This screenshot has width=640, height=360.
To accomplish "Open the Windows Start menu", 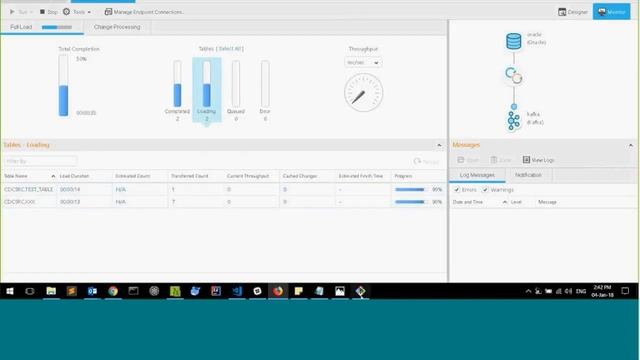I will [x=10, y=291].
